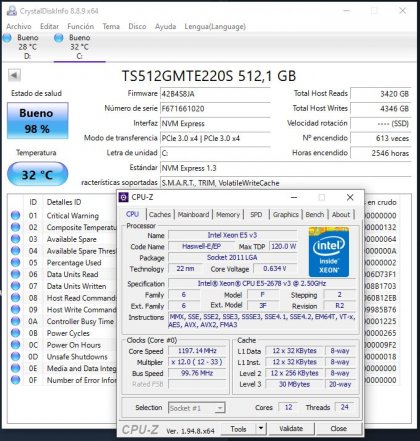Click the back arrow next to drive name
This screenshot has width=420, height=441.
coord(14,75)
